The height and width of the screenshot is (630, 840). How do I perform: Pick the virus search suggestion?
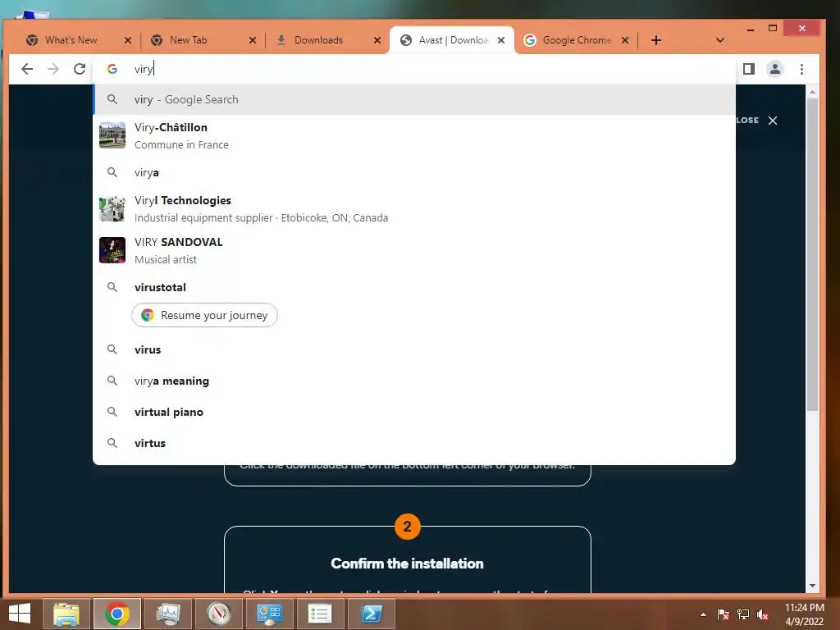pyautogui.click(x=414, y=349)
